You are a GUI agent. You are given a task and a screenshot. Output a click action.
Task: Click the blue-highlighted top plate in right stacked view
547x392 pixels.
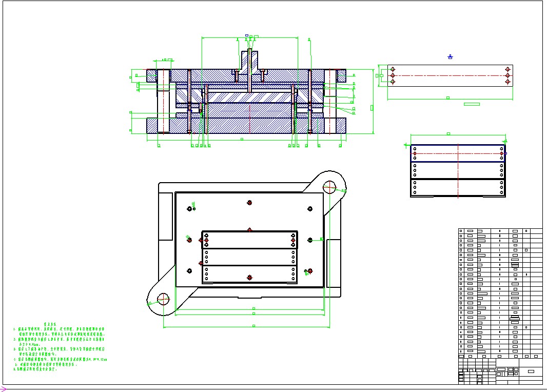coord(458,153)
